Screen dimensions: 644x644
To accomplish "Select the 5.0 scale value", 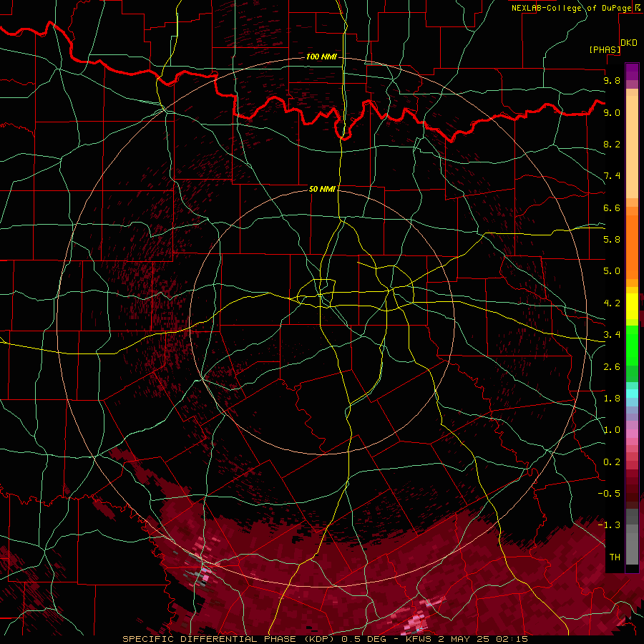I will (x=612, y=271).
